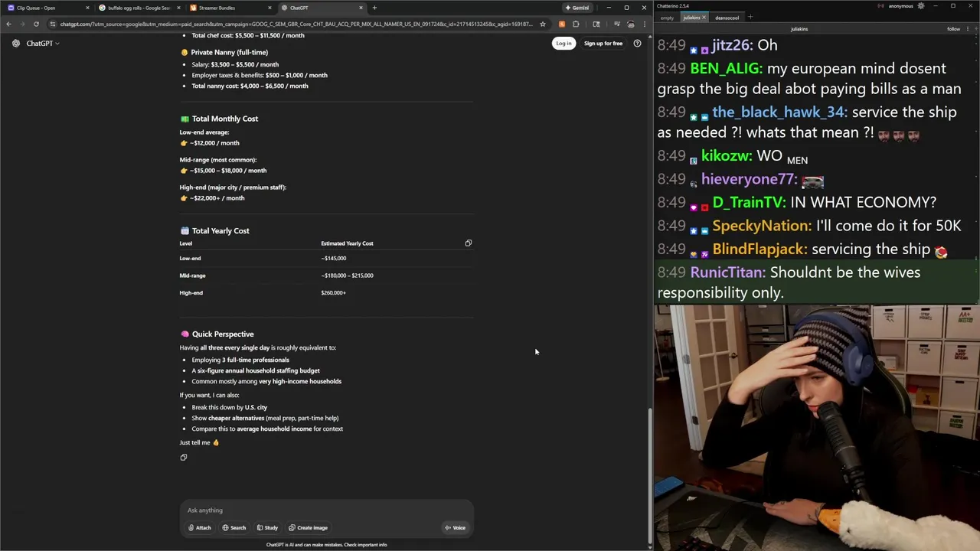
Task: Choose Create image in composer
Action: coord(308,527)
